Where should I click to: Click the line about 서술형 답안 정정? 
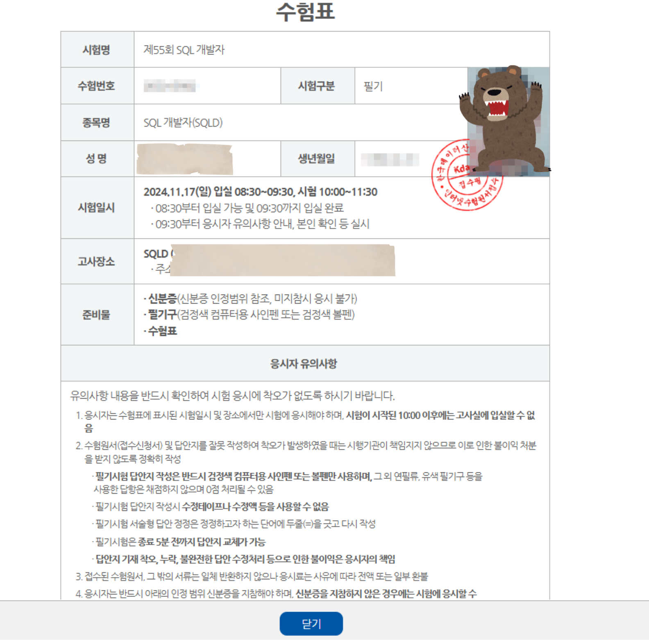(x=234, y=524)
